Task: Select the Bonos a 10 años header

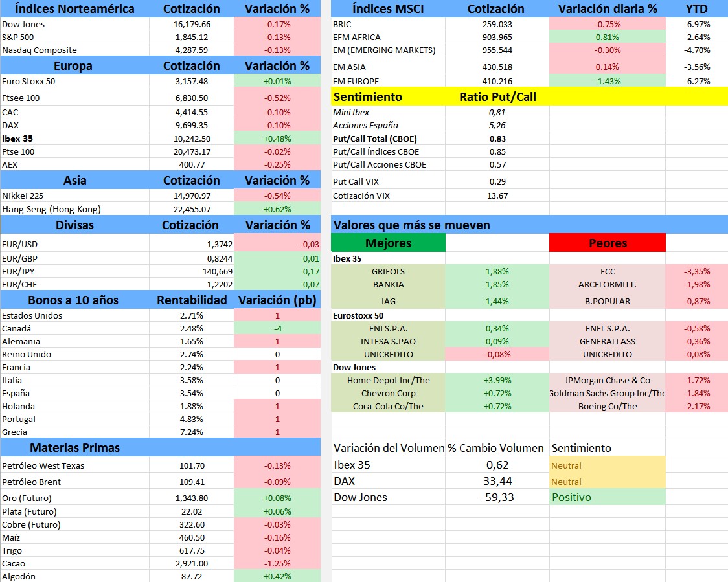Action: (73, 300)
